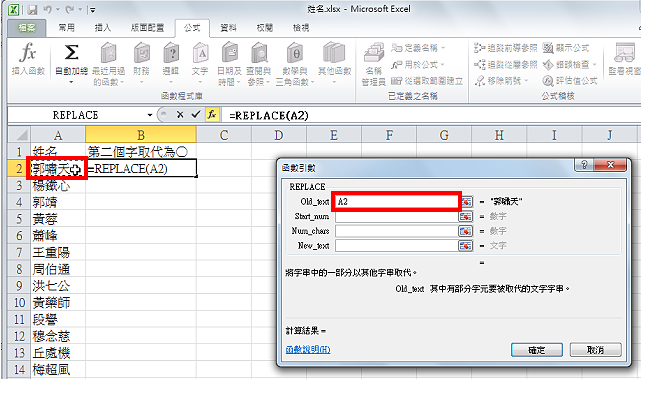Open Customize Quick Access Toolbar dropdown
649x395 pixels.
tap(93, 10)
